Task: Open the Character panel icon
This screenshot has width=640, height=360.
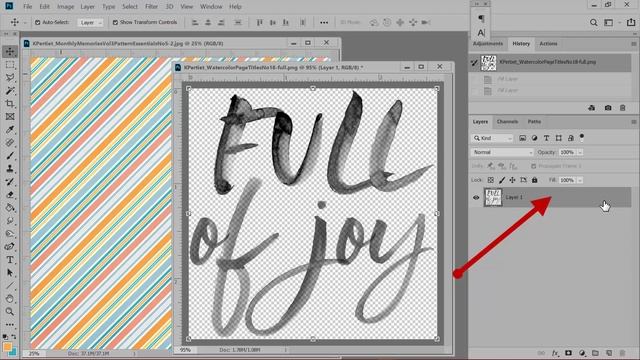Action: (481, 33)
